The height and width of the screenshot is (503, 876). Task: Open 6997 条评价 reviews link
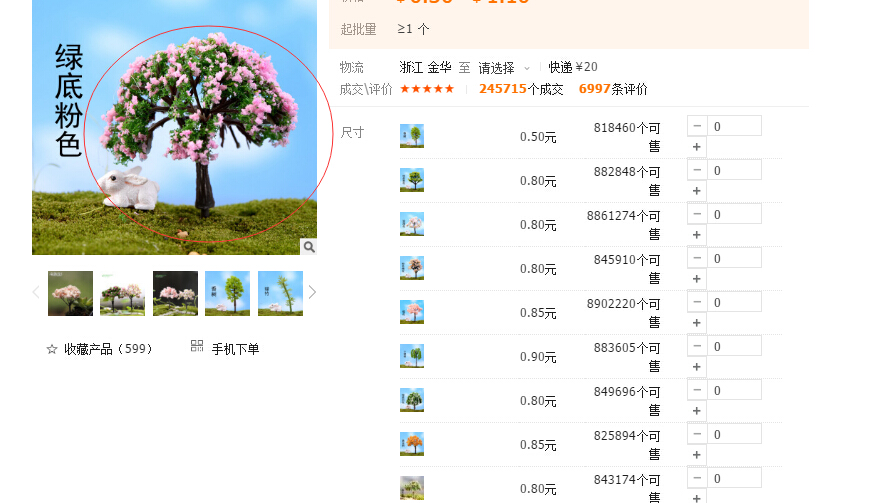click(613, 89)
